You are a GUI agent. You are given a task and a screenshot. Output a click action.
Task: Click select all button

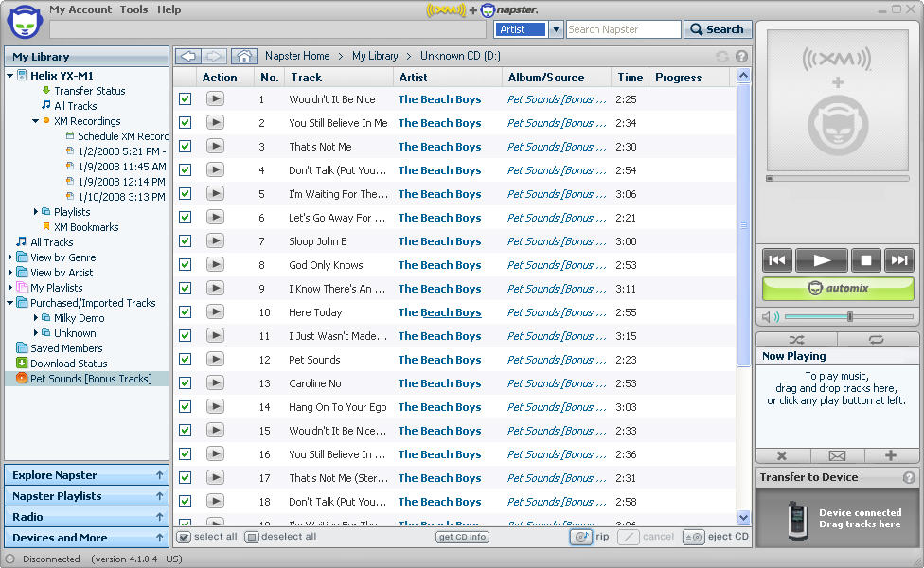tap(207, 537)
